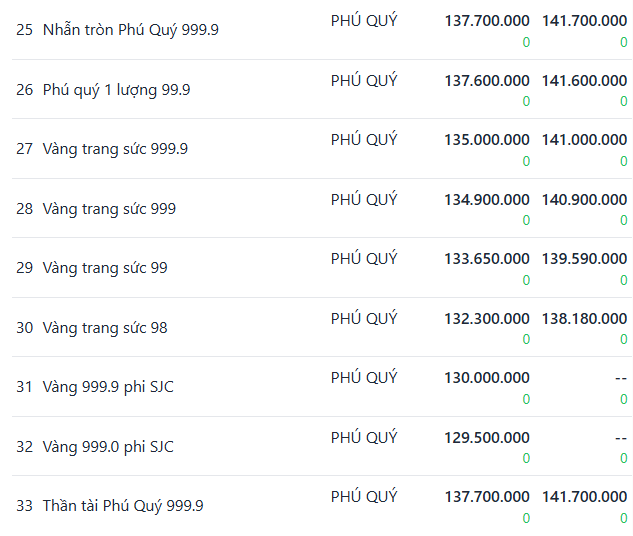633x536 pixels.
Task: Click Vàng trang sức 98 product name
Action: [105, 327]
